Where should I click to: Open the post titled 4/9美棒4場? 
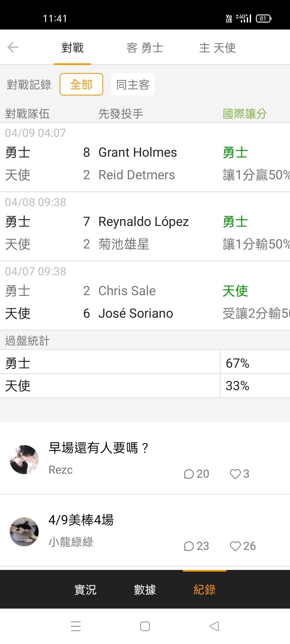click(x=81, y=520)
